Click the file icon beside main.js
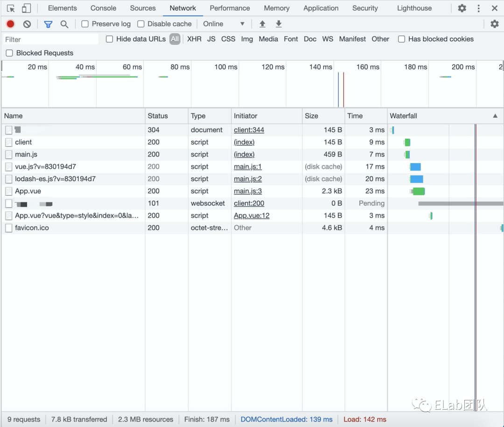The height and width of the screenshot is (427, 504). pos(9,155)
